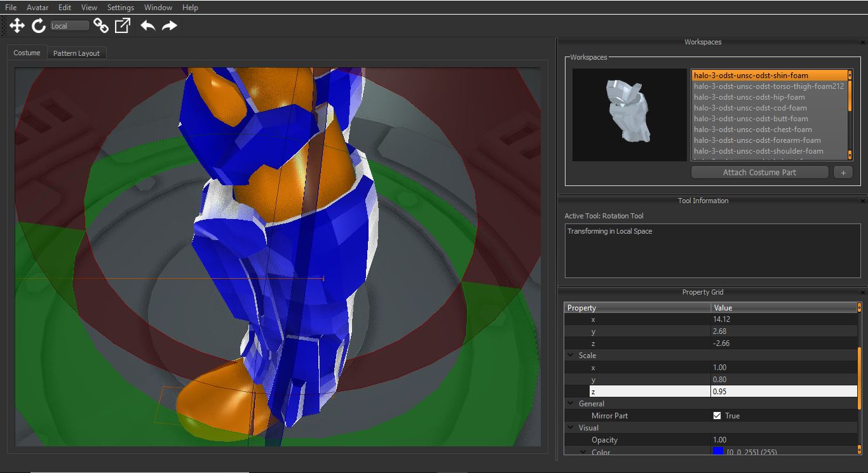Screen dimensions: 868x473
Task: Click the Scale x value 1.00
Action: click(x=784, y=368)
